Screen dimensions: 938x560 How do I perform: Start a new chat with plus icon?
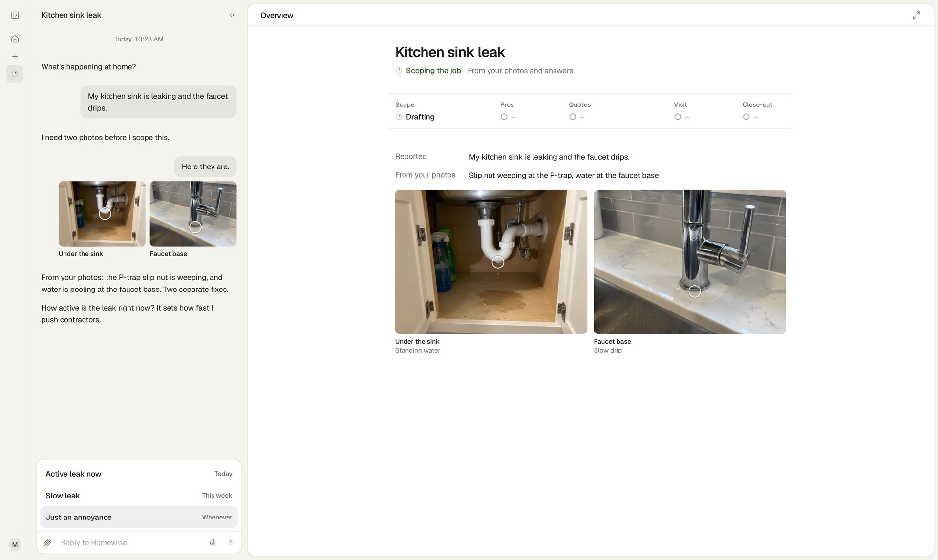coord(15,57)
